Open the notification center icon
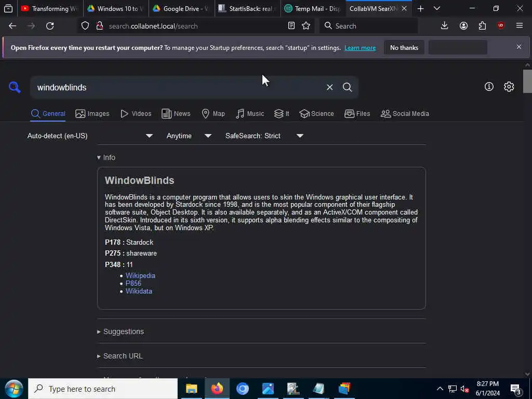This screenshot has width=532, height=399. (515, 389)
